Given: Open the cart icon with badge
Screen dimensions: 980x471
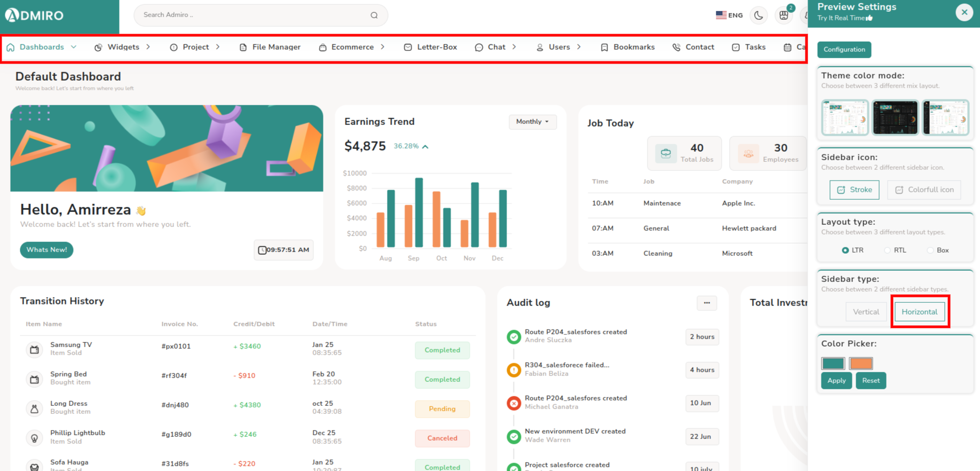Looking at the screenshot, I should (784, 15).
